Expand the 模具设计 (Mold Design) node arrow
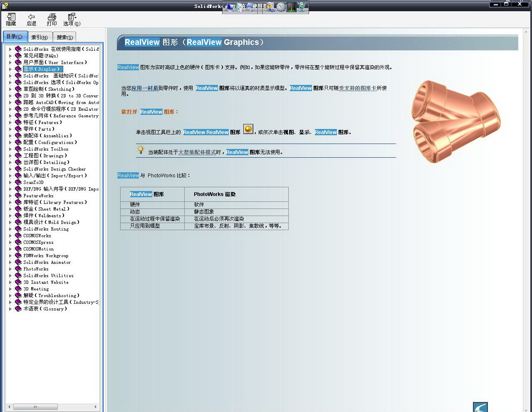 tap(10, 222)
